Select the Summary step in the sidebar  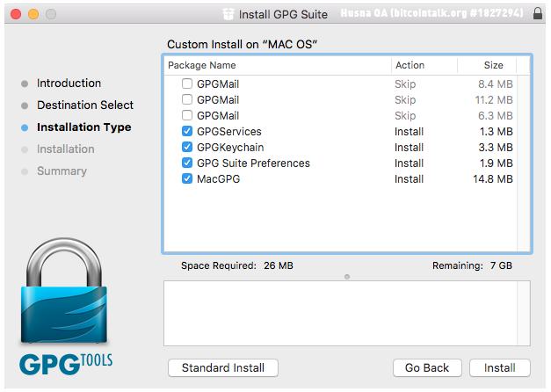point(62,171)
